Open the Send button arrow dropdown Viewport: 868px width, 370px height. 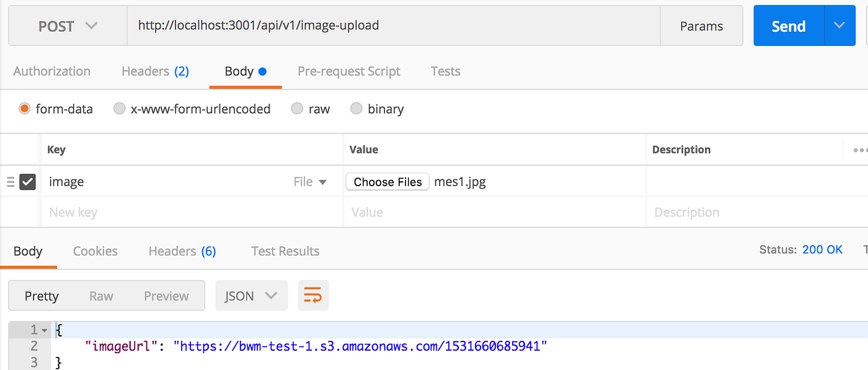click(x=839, y=26)
